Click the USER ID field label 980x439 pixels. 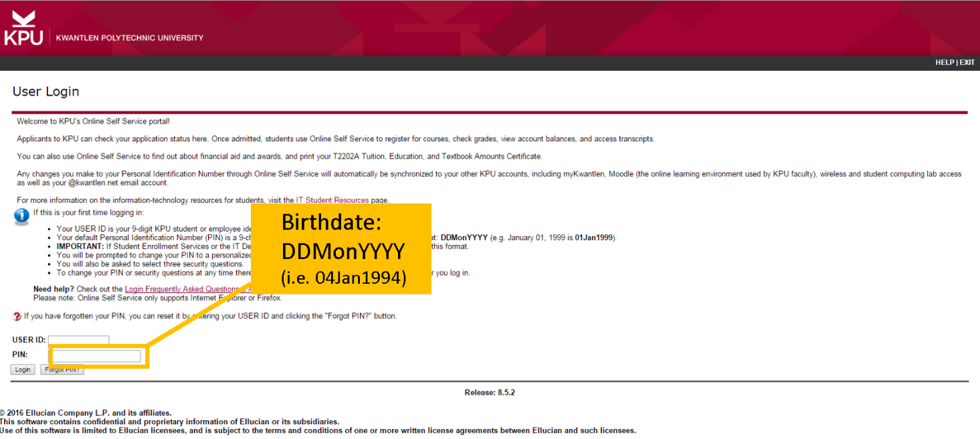tap(29, 341)
